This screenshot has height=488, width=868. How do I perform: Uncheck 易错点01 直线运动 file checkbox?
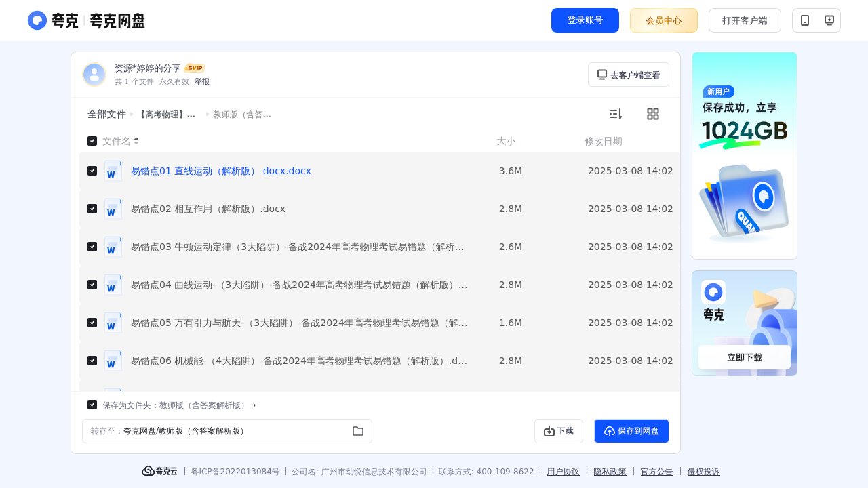[92, 171]
